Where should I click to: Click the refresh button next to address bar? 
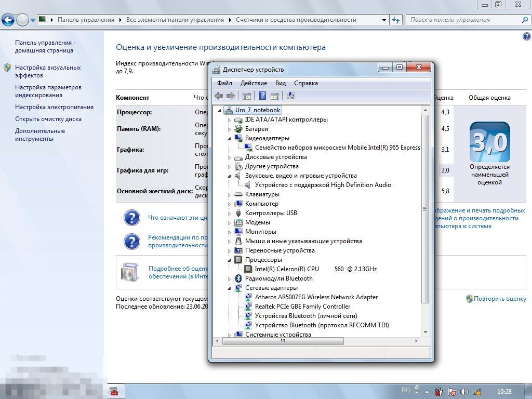click(395, 20)
